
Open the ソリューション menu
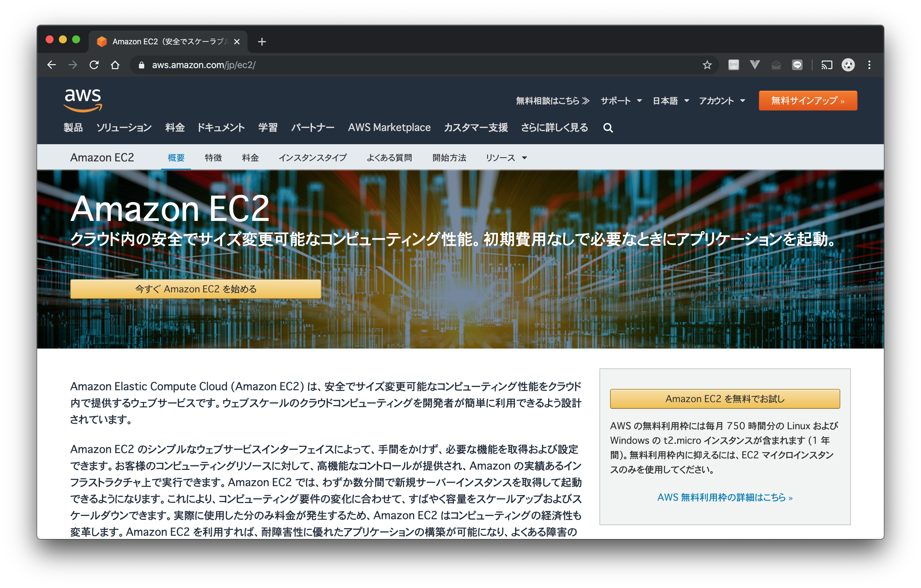point(124,127)
